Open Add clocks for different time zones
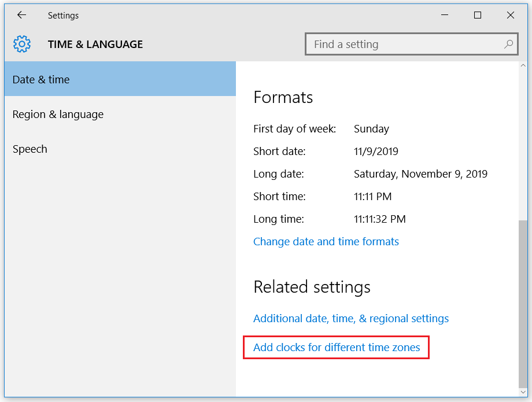This screenshot has width=532, height=402. 337,348
